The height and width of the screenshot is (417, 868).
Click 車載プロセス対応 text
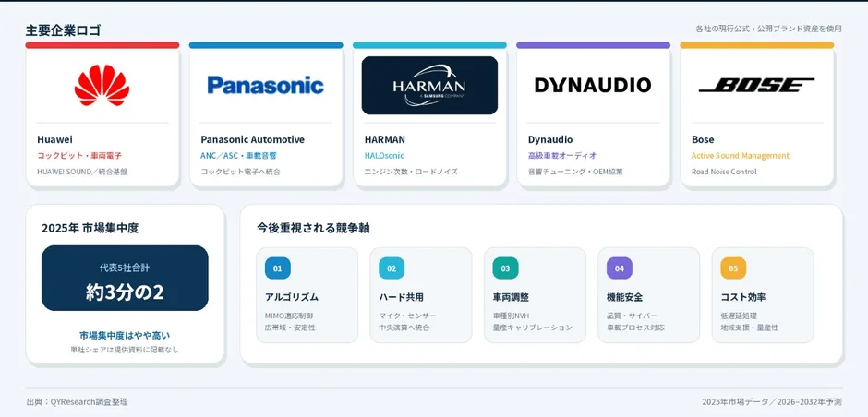(635, 328)
